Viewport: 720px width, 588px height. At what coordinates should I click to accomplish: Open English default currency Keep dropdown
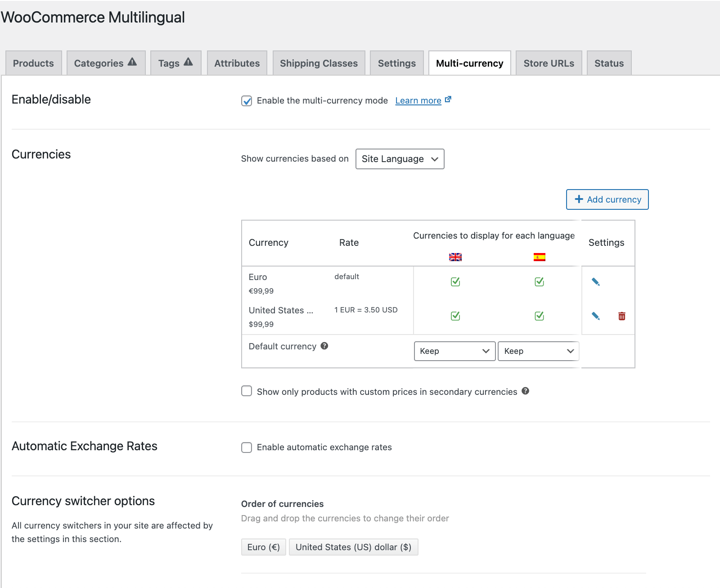(x=454, y=351)
